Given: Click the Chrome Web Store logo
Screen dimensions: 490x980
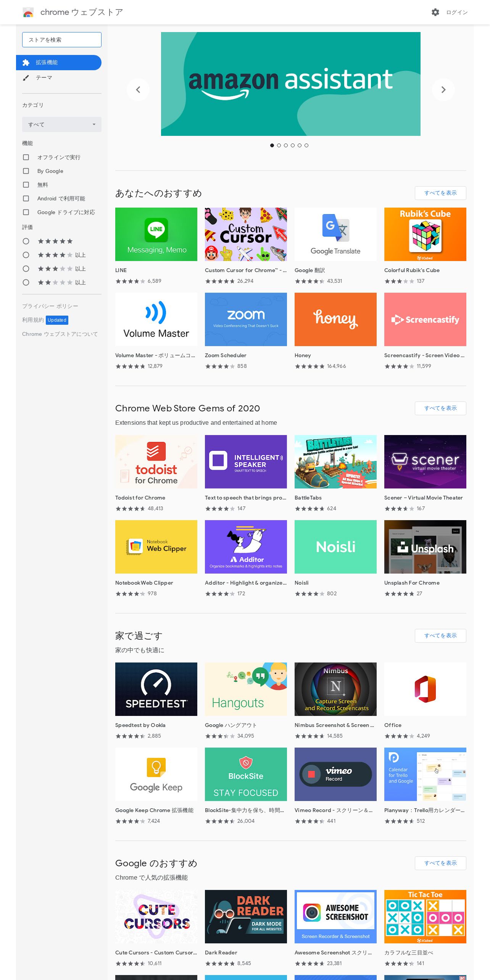Looking at the screenshot, I should [x=28, y=12].
